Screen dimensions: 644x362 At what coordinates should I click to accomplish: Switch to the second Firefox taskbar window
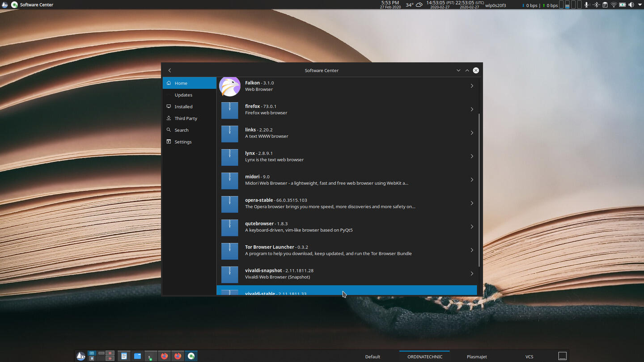click(x=178, y=356)
